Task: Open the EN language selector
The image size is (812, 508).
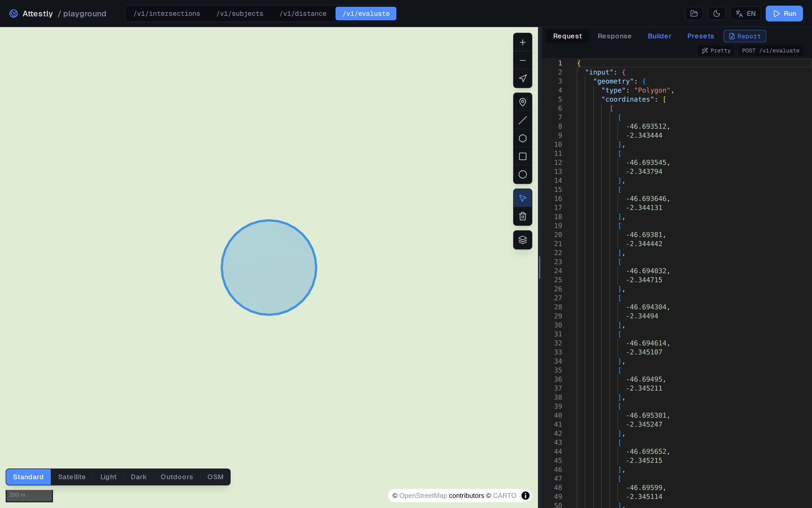Action: point(745,14)
